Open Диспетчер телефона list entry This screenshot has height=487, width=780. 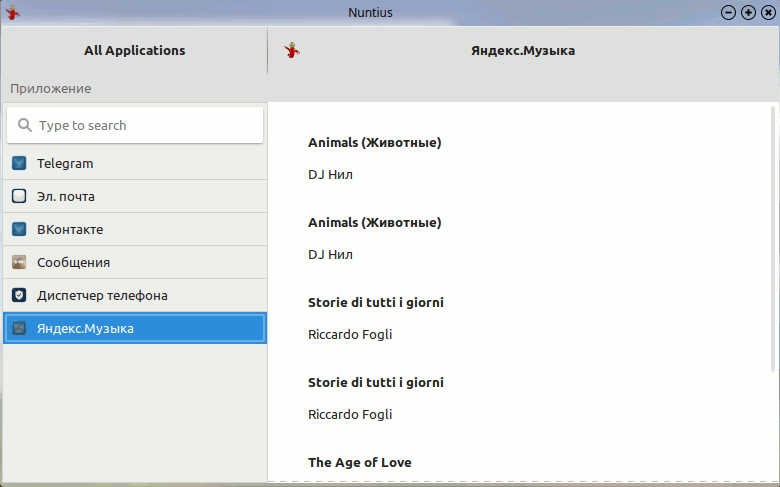pyautogui.click(x=135, y=295)
